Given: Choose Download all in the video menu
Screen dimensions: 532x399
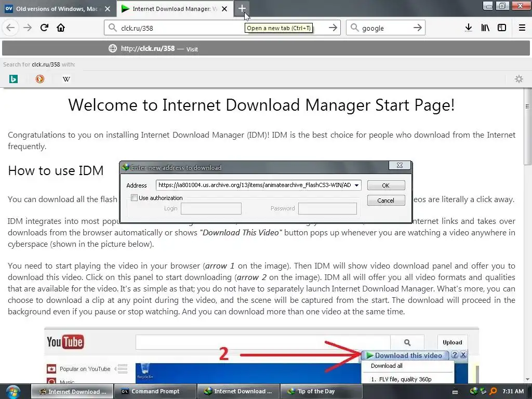Looking at the screenshot, I should click(387, 366).
